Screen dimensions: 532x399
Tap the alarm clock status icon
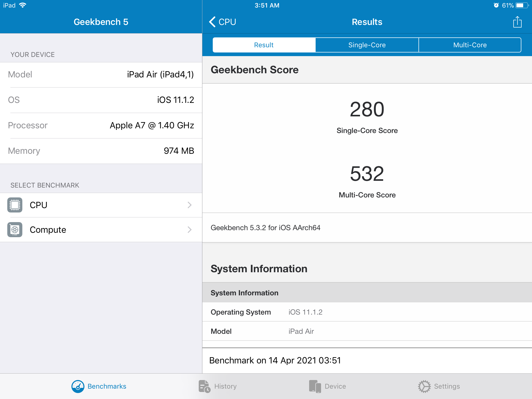coord(496,5)
